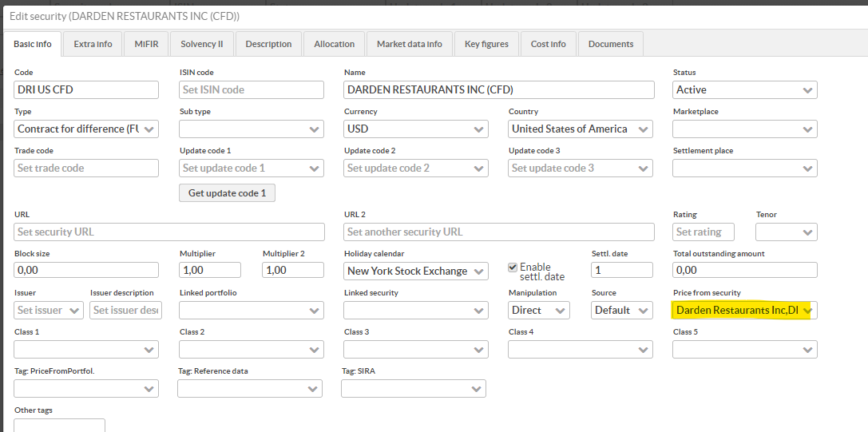Open the Sub type dropdown

pyautogui.click(x=252, y=129)
